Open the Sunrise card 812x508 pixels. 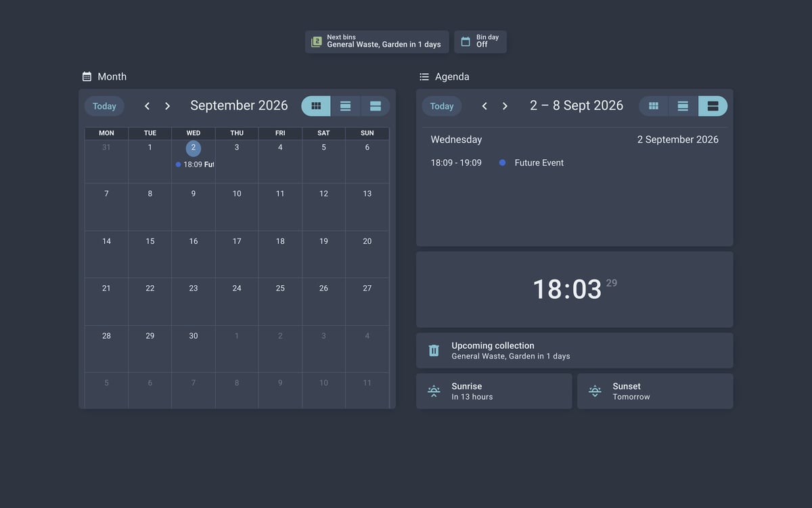click(x=494, y=391)
